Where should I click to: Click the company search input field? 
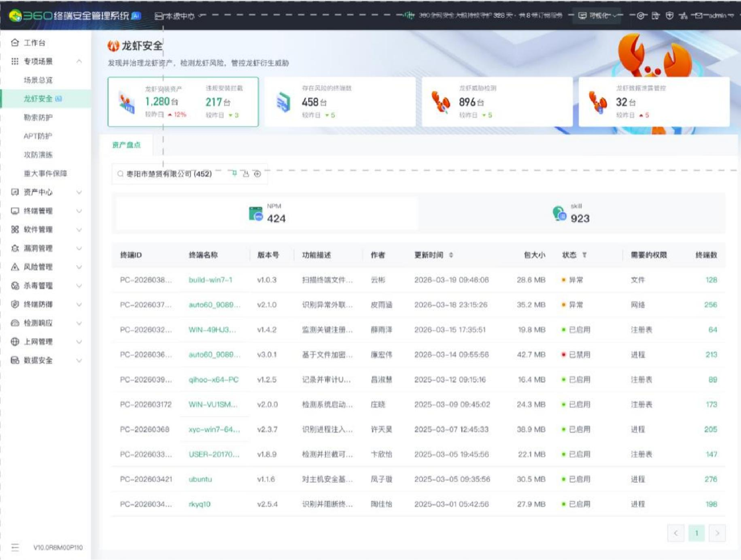click(x=169, y=174)
